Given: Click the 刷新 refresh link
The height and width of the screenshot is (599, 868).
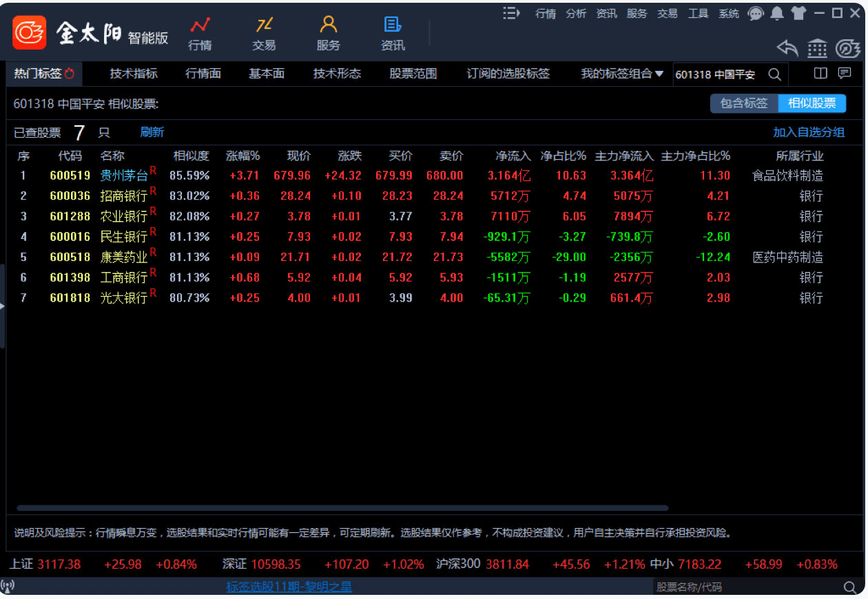Looking at the screenshot, I should (x=152, y=132).
